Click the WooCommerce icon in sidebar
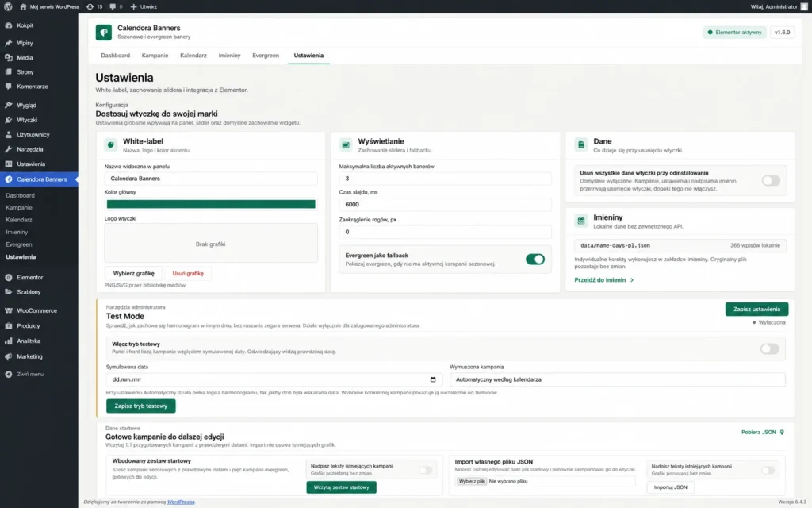Image resolution: width=812 pixels, height=508 pixels. [9, 310]
